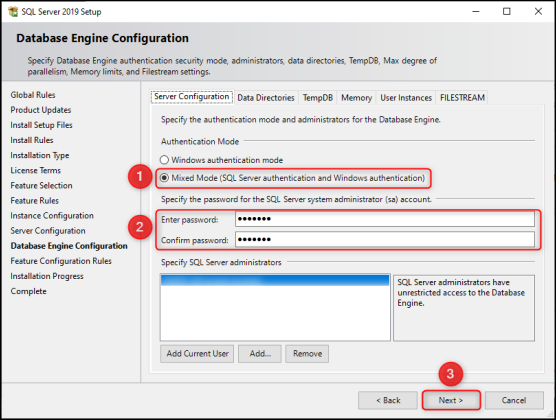The height and width of the screenshot is (420, 556).
Task: Select the highlighted administrator entry in list
Action: coord(275,280)
